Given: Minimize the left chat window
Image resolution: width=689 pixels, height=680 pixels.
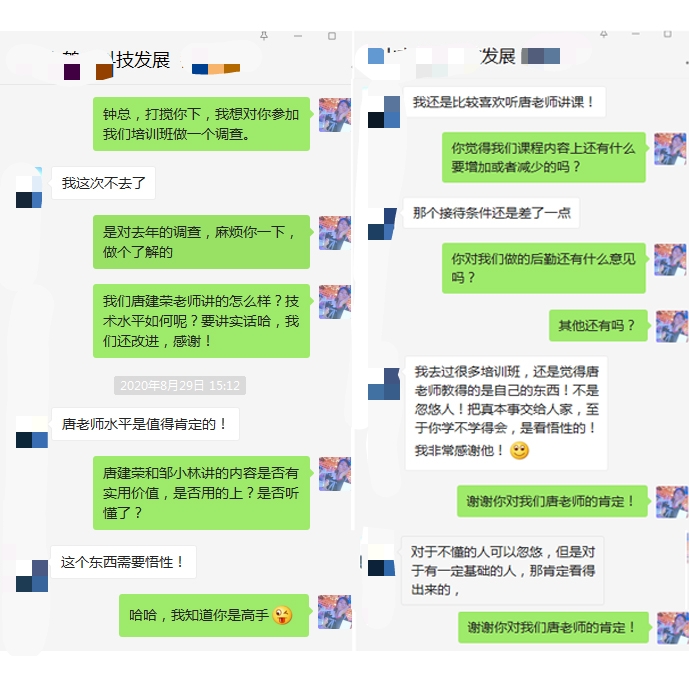Looking at the screenshot, I should 298,36.
